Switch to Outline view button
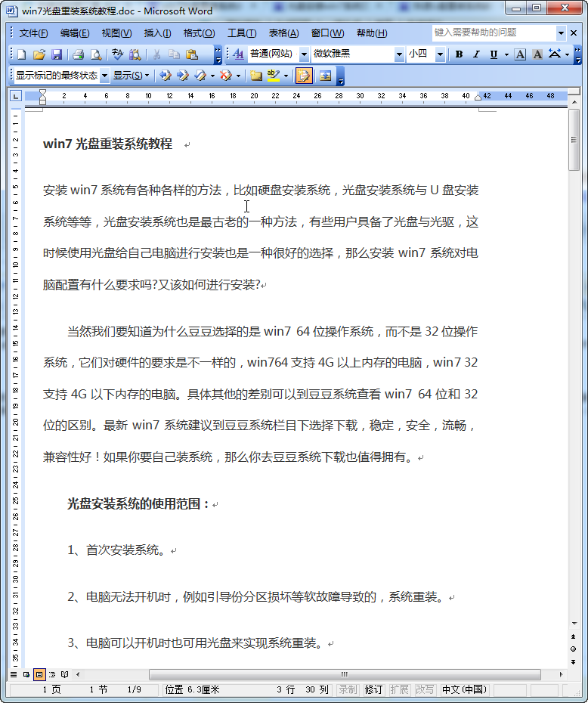Viewport: 588px width, 703px height. (52, 674)
